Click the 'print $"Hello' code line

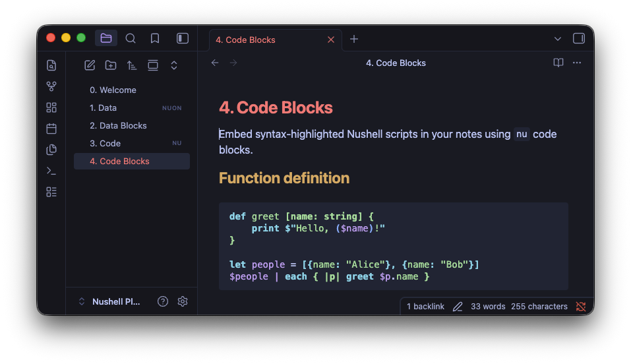tap(318, 228)
